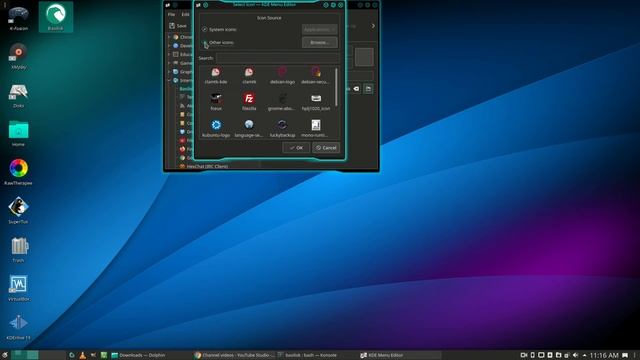The height and width of the screenshot is (360, 640).
Task: Select the debian-security icon
Action: [x=316, y=76]
